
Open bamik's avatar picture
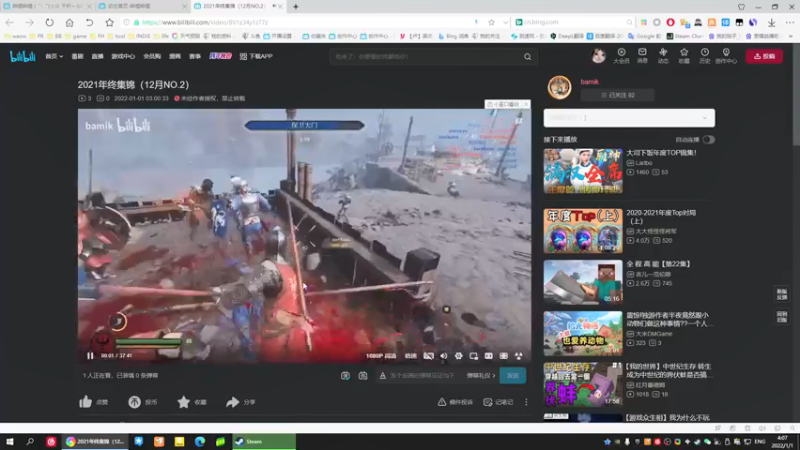[x=559, y=87]
